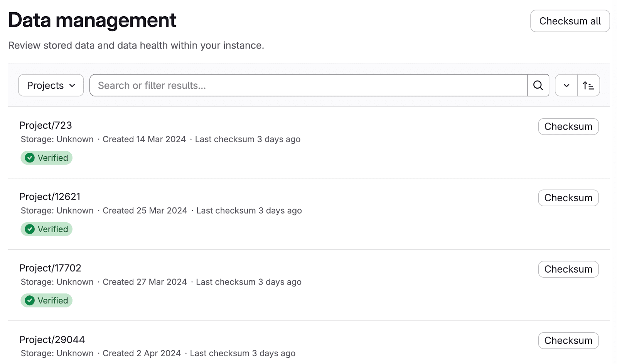Focus the Search or filter results field

(x=308, y=85)
